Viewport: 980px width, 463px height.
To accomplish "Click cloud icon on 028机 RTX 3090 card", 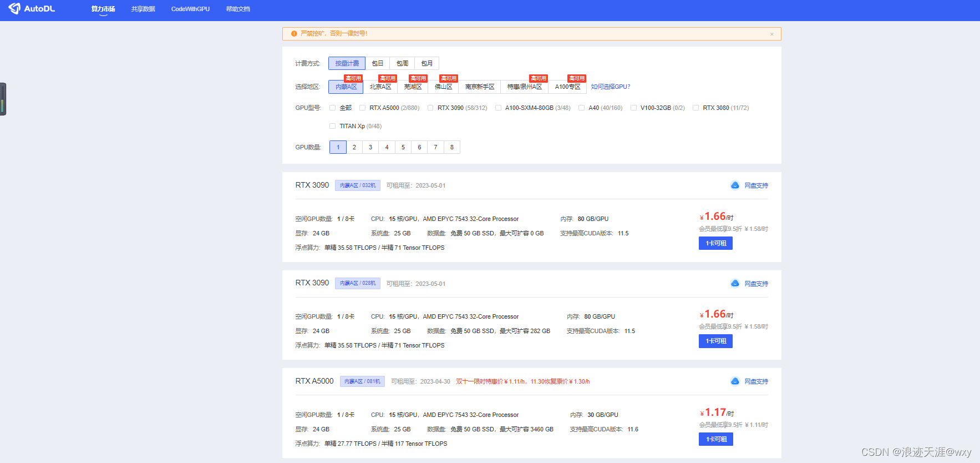I will [x=735, y=284].
